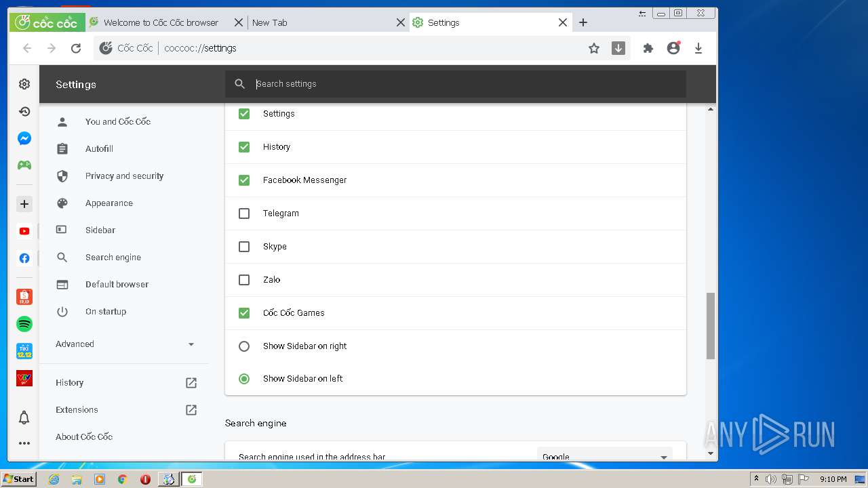Screen dimensions: 868x488
Task: Open sidebar History clock icon
Action: (24, 111)
